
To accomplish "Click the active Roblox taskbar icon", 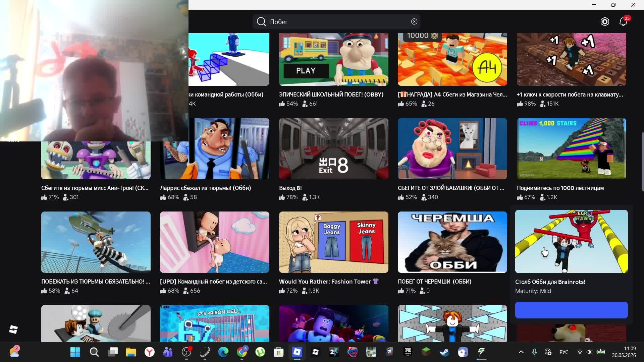I will pos(297,352).
